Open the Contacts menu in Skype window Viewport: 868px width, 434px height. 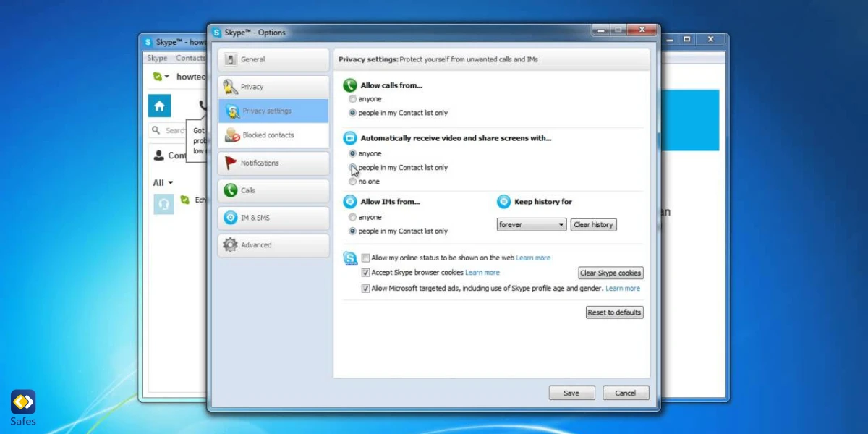[x=190, y=59]
